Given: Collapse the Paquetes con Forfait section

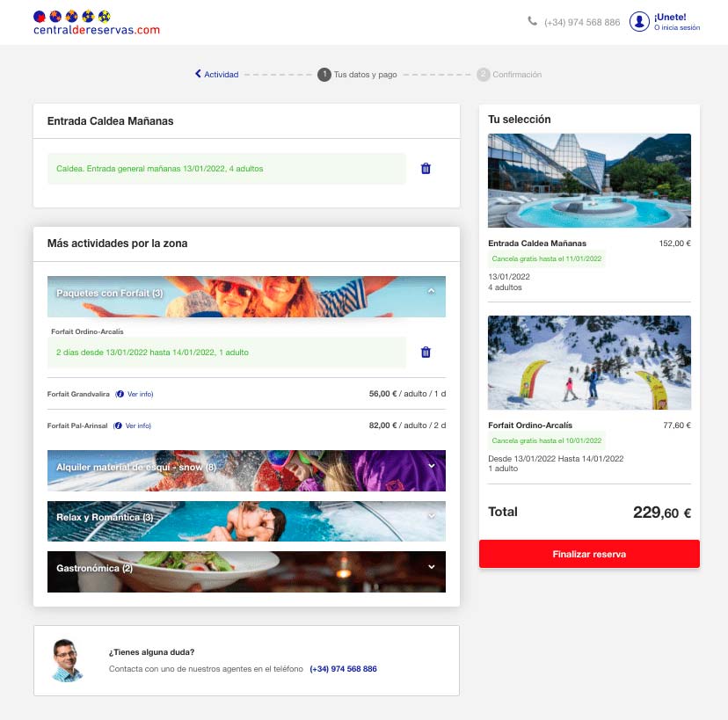Looking at the screenshot, I should [x=432, y=291].
